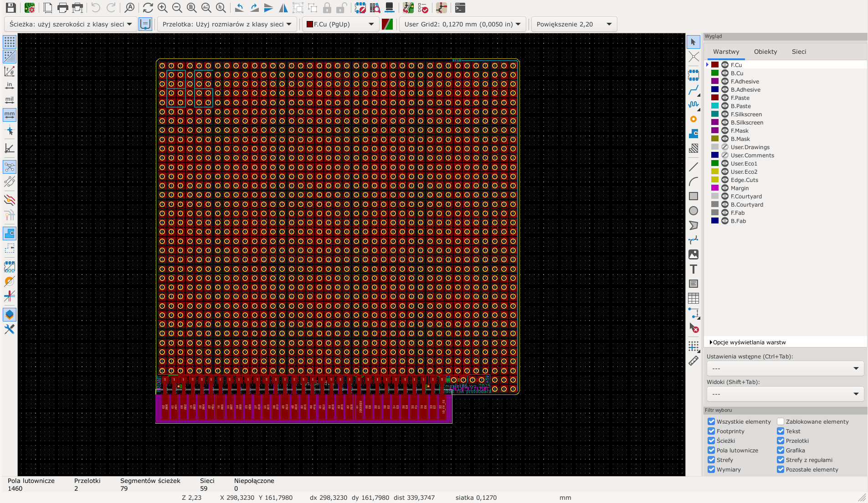The image size is (868, 503).
Task: Hide the F.Silkscreen layer
Action: [x=724, y=114]
